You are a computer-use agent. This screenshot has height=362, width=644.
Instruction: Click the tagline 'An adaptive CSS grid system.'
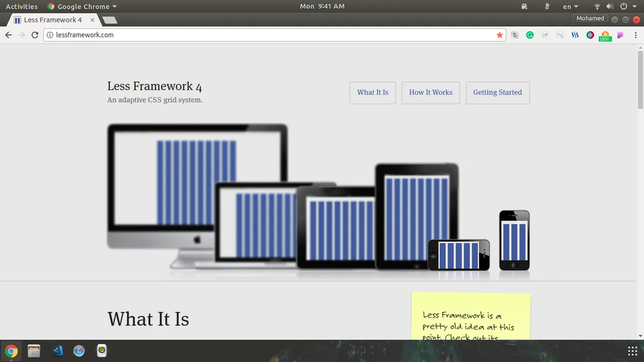coord(155,100)
